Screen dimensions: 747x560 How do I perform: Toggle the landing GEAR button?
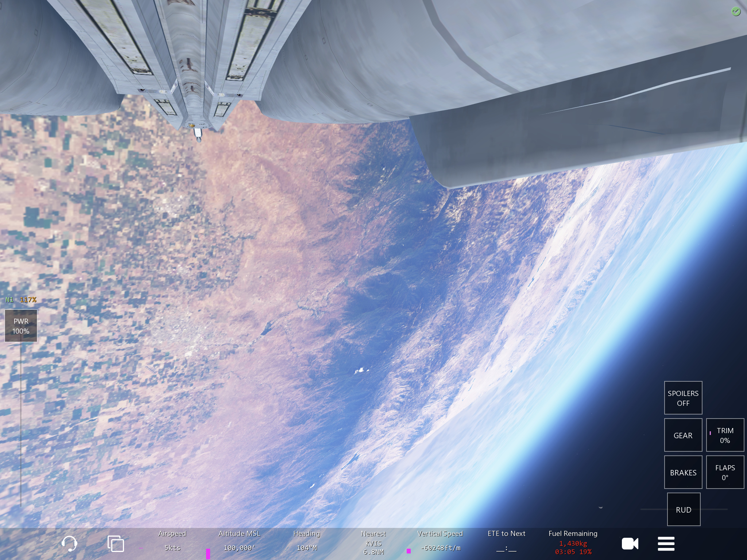tap(683, 435)
